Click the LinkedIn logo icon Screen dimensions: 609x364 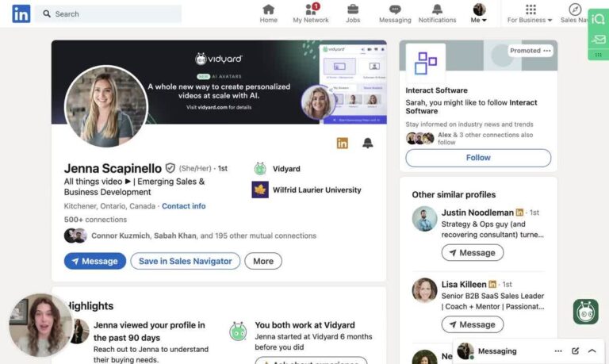21,13
